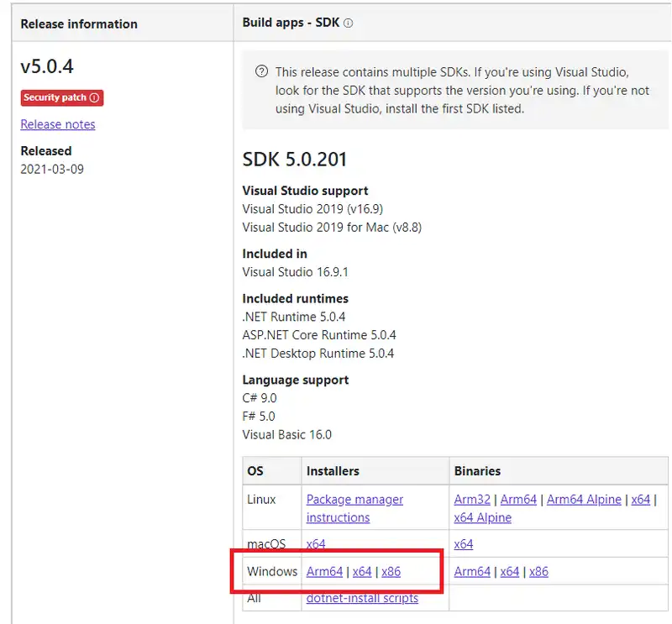Select the Linux x64 binaries link
The image size is (672, 624).
(x=640, y=500)
